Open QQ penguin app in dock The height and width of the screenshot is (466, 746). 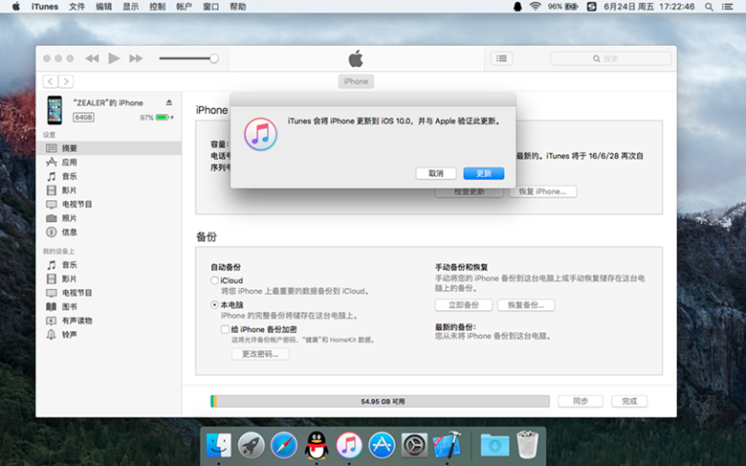(316, 445)
